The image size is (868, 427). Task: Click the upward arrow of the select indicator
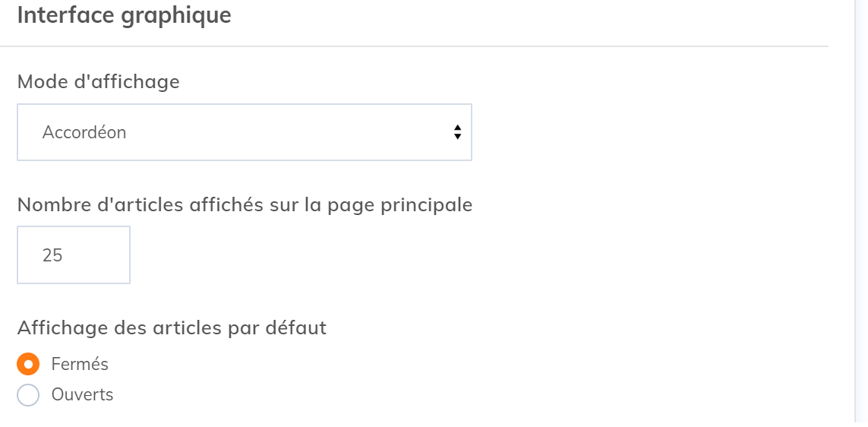pyautogui.click(x=457, y=128)
